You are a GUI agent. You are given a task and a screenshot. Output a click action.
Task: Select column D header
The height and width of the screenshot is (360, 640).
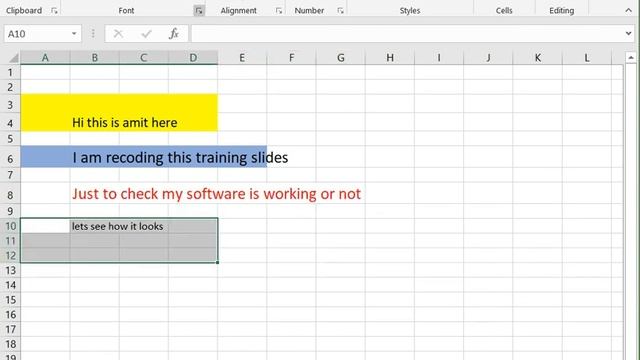pyautogui.click(x=193, y=58)
